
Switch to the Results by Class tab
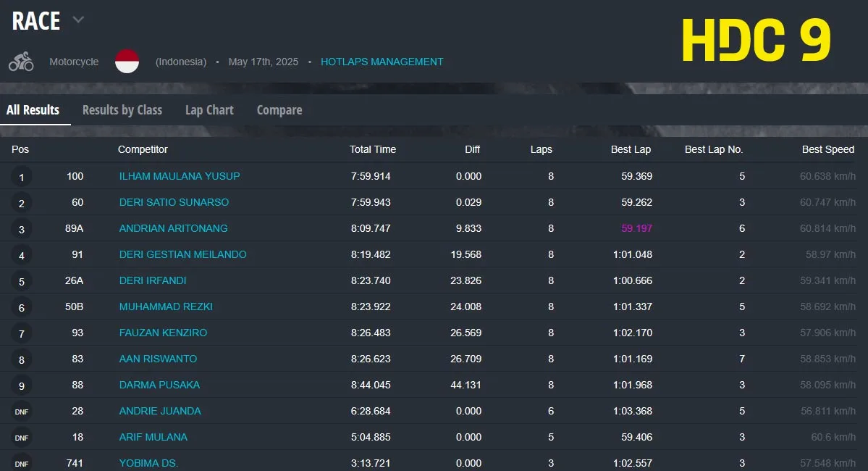coord(122,109)
